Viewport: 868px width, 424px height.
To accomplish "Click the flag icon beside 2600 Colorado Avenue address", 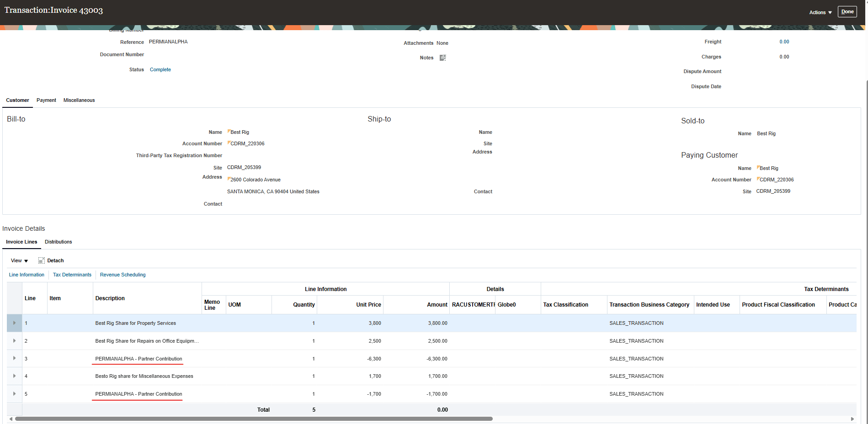I will tap(229, 179).
